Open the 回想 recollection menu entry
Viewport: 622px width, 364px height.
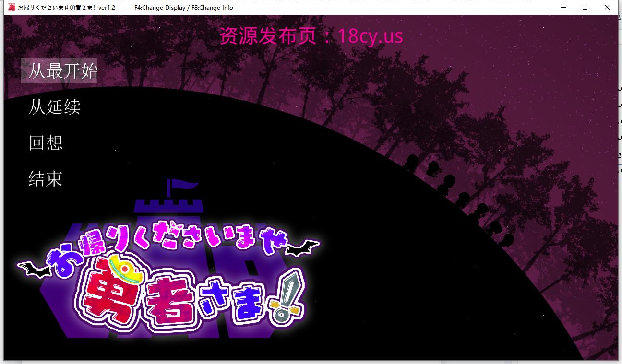coord(46,142)
